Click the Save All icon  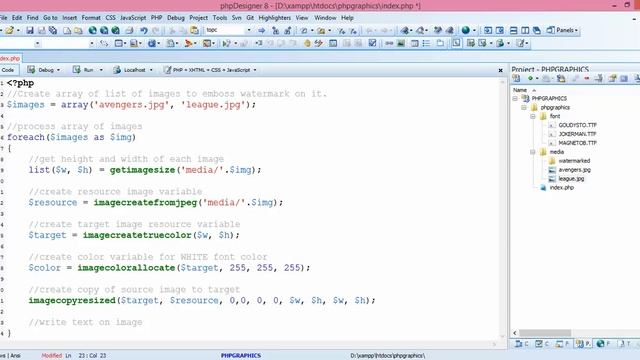53,31
